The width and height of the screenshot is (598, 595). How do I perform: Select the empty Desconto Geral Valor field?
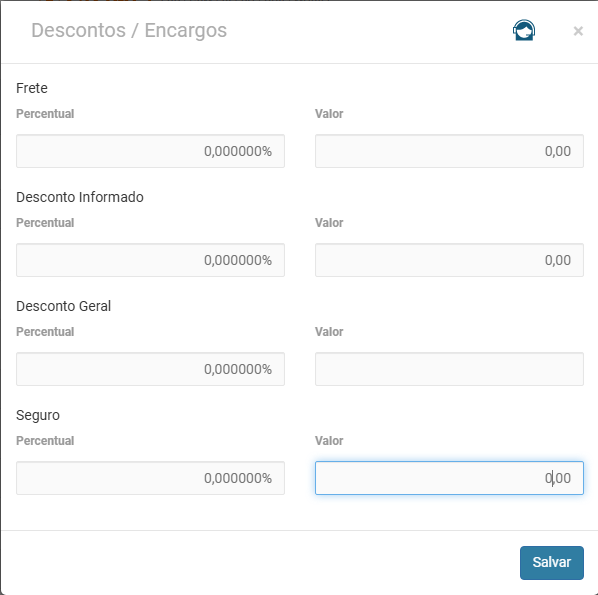click(449, 369)
